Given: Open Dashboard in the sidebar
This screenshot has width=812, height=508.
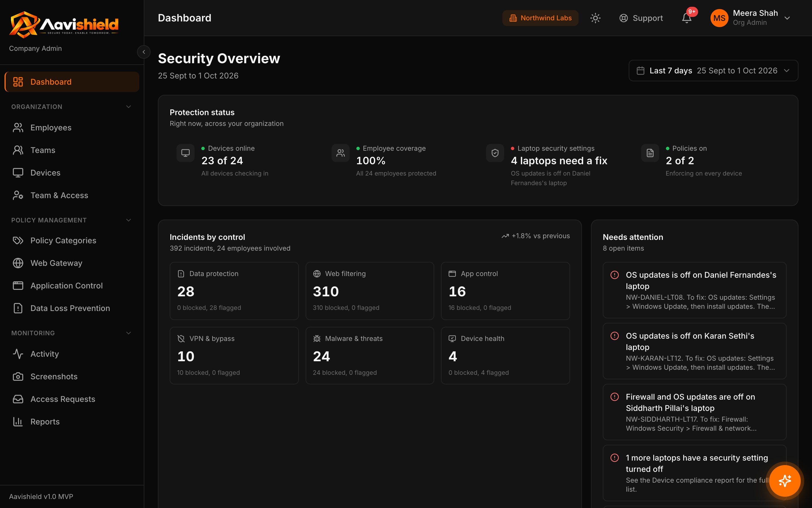Looking at the screenshot, I should [72, 82].
